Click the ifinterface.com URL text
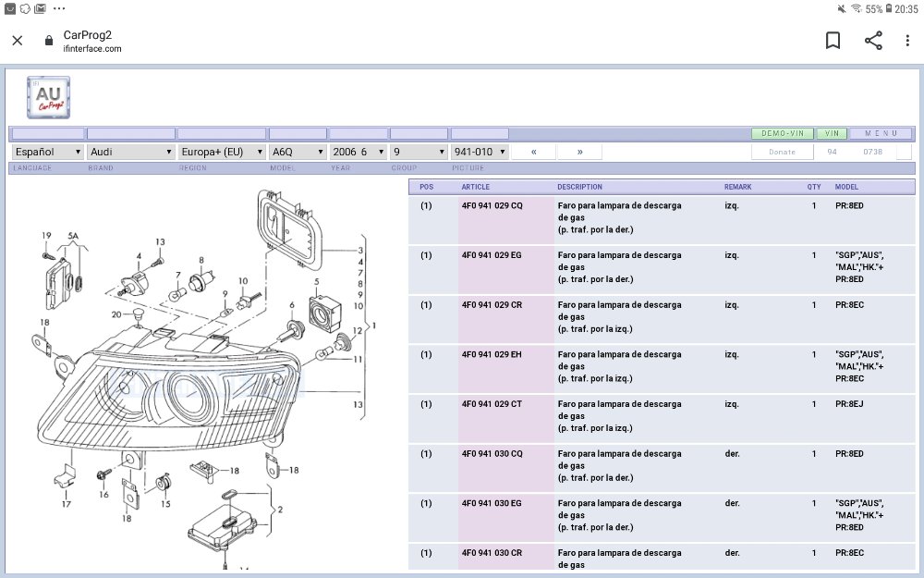Screen dimensions: 924x578 coord(92,49)
